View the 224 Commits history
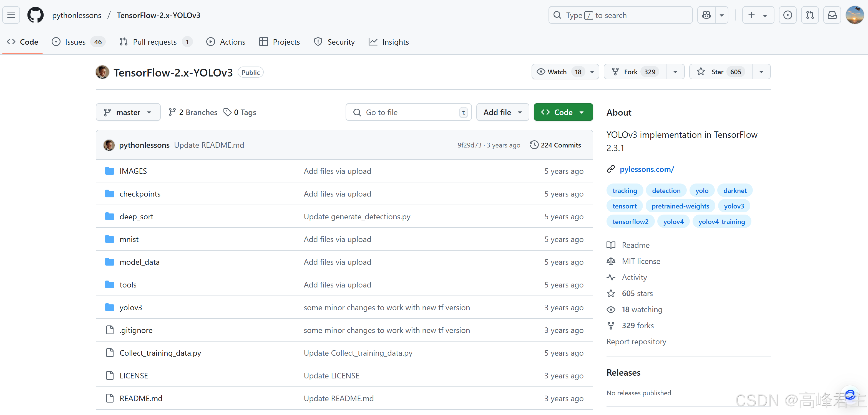 556,145
